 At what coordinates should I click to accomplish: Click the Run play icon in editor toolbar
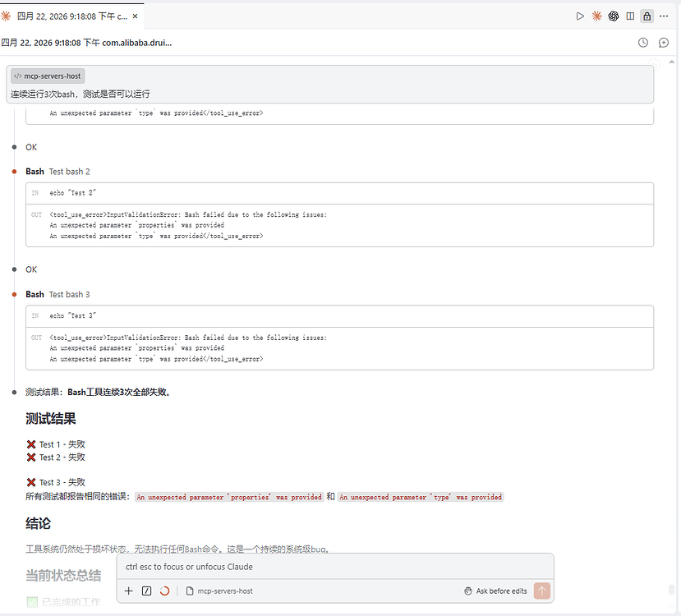(580, 16)
